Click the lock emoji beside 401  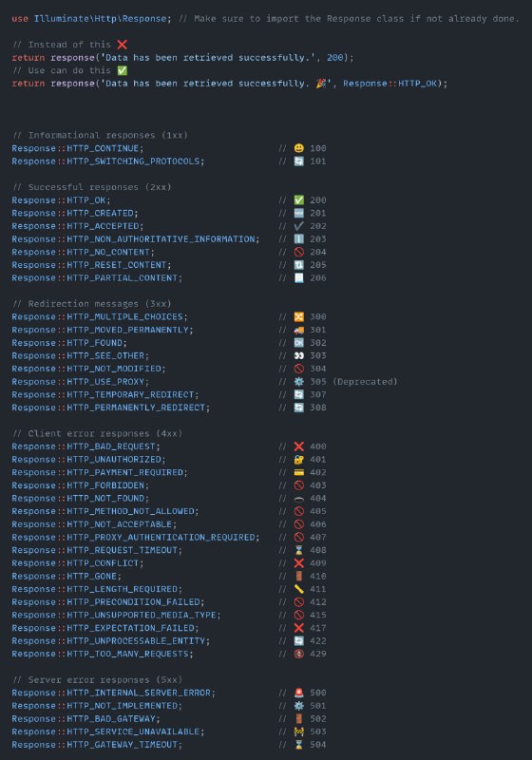(299, 460)
